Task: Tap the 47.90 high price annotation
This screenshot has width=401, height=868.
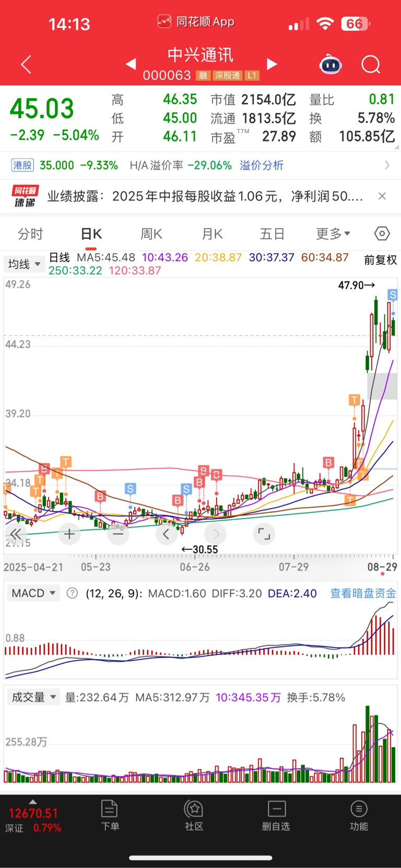Action: tap(357, 285)
